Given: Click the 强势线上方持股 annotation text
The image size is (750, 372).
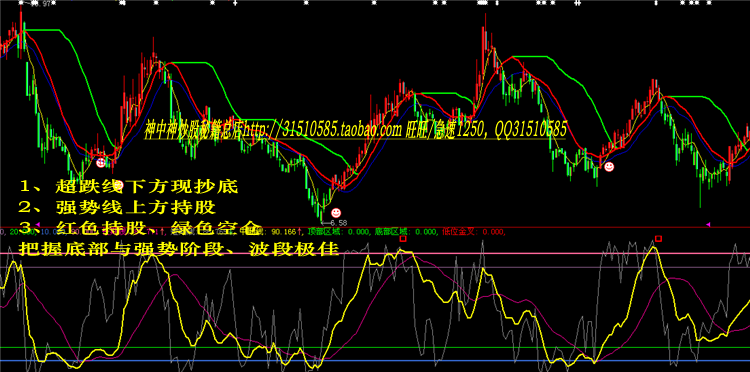Looking at the screenshot, I should pyautogui.click(x=135, y=208).
